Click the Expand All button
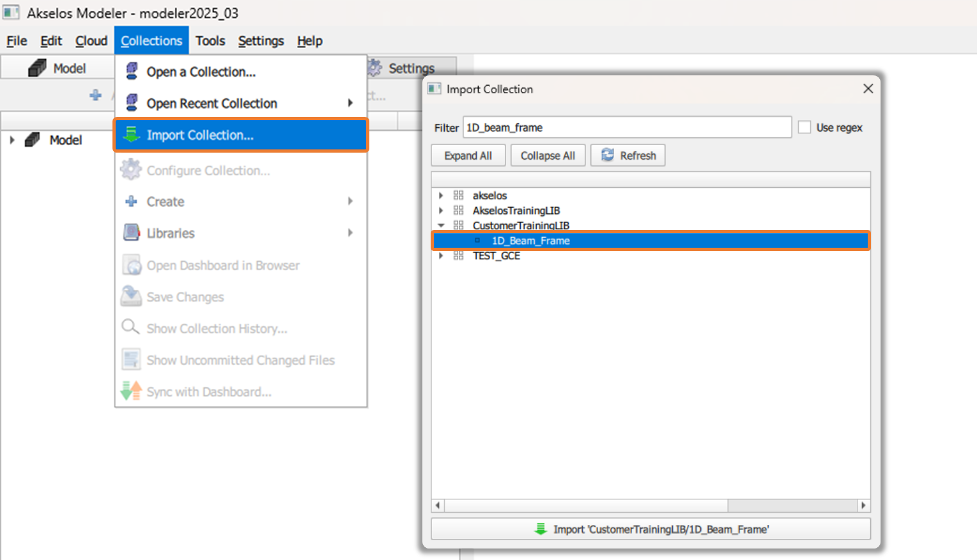The height and width of the screenshot is (560, 977). click(x=468, y=155)
